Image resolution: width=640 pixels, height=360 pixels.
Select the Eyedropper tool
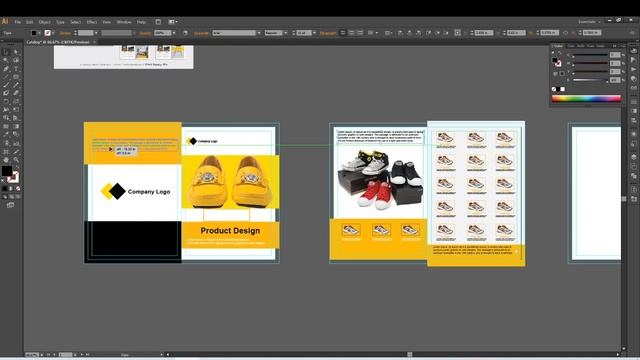pyautogui.click(x=6, y=135)
